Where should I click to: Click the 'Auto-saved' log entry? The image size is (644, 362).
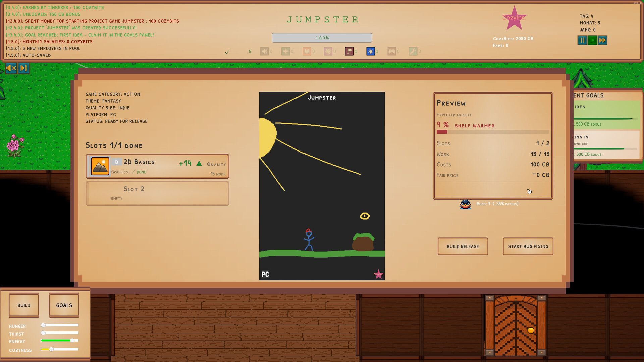28,55
